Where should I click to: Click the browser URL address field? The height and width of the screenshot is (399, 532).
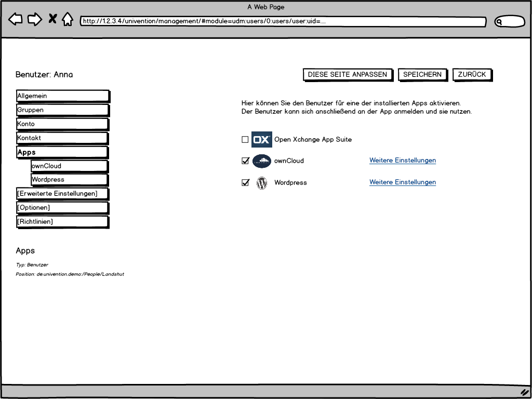click(x=283, y=22)
